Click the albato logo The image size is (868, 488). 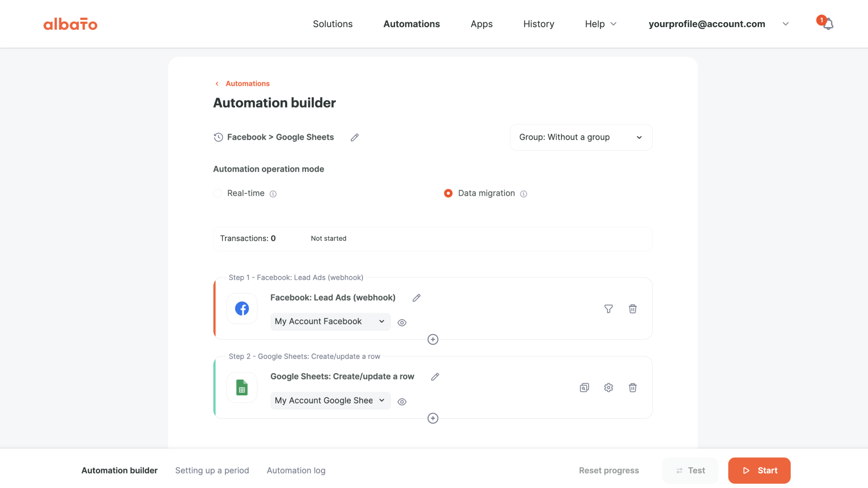[x=70, y=24]
